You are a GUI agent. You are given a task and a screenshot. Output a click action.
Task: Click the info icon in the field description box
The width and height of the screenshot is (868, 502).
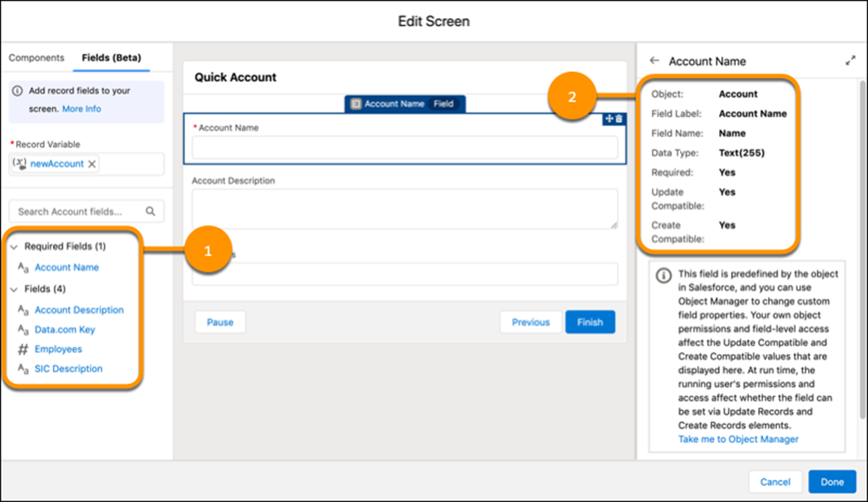pos(663,276)
